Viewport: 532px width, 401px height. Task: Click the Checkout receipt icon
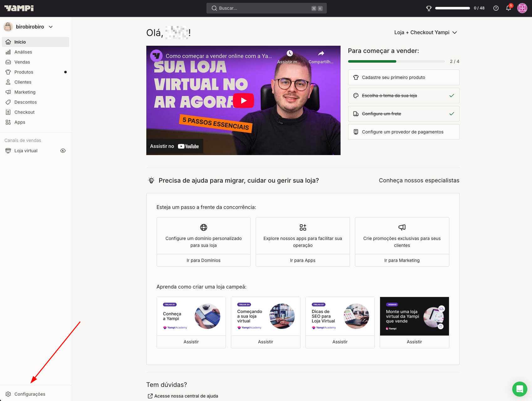[8, 112]
